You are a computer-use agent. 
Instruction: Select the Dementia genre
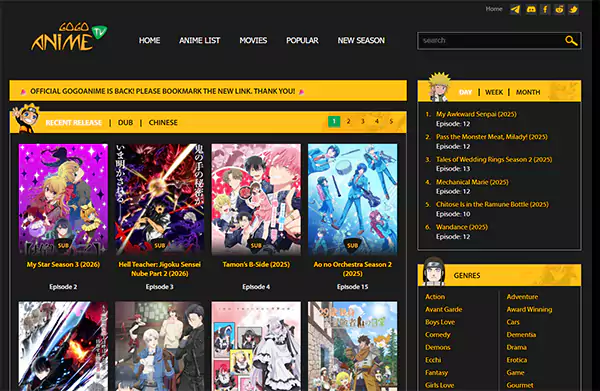[x=521, y=334]
